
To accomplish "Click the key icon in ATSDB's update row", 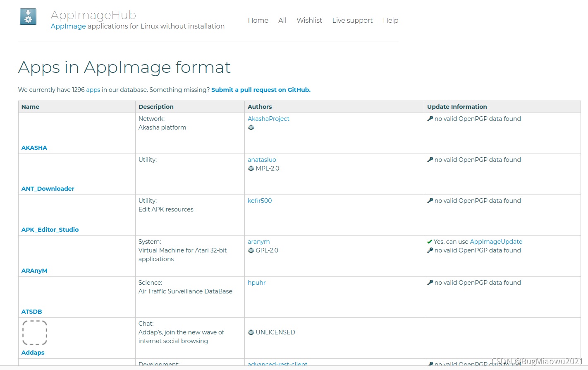I will (x=430, y=282).
